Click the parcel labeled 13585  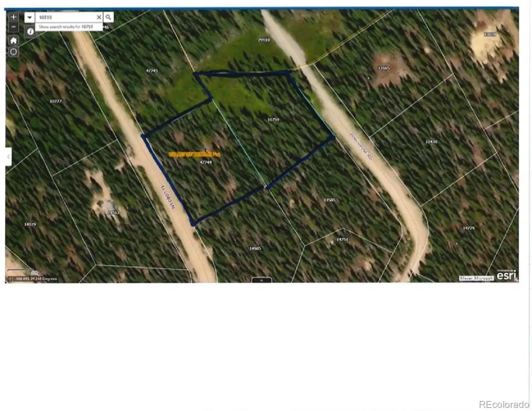(x=329, y=200)
